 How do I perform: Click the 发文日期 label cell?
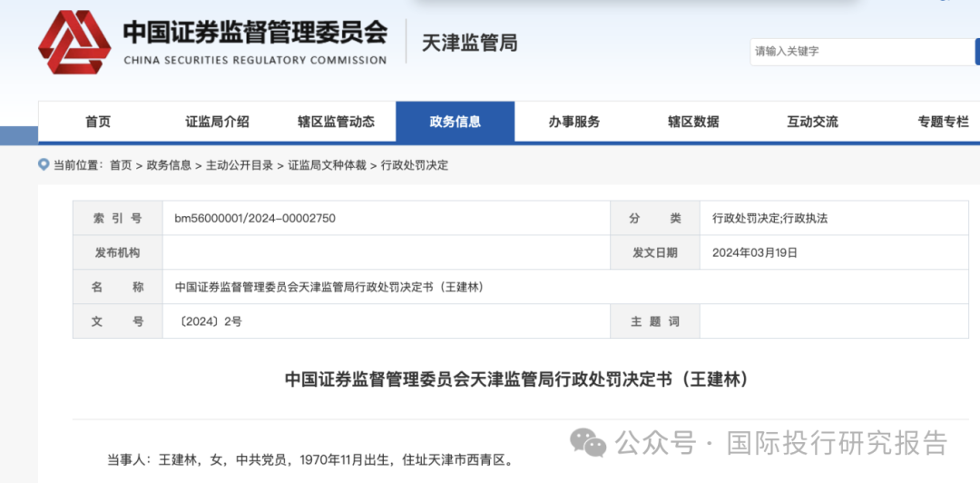pyautogui.click(x=655, y=252)
